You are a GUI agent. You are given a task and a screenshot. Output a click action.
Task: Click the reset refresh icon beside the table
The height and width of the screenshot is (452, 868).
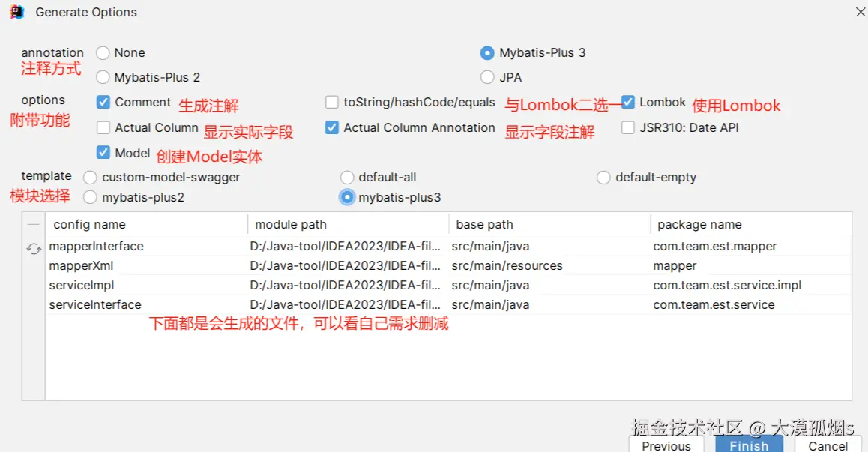point(34,249)
